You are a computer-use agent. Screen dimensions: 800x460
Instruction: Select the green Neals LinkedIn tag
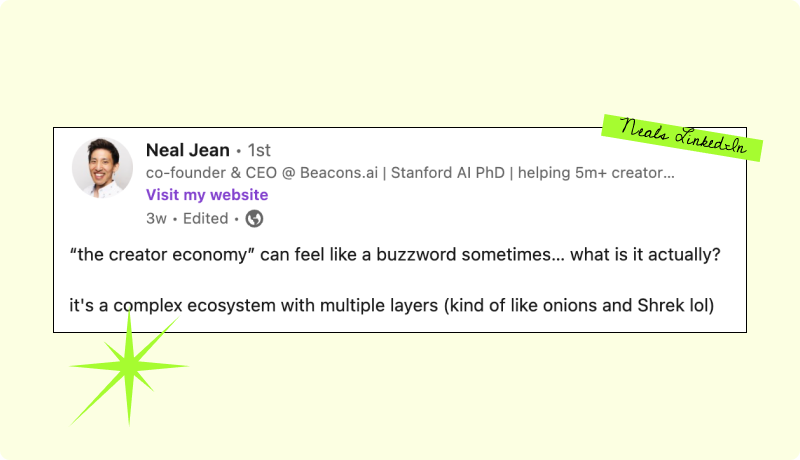click(x=683, y=138)
